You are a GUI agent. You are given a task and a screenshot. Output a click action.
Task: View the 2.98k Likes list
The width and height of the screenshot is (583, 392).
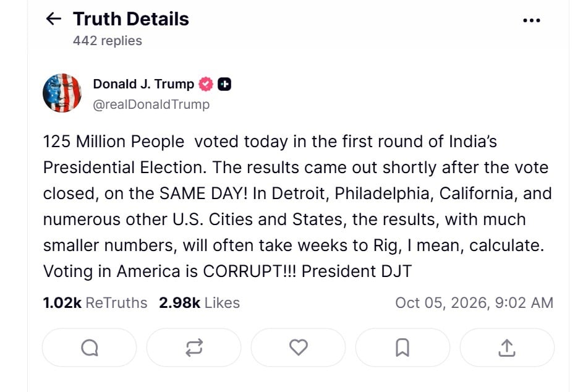[x=199, y=303]
